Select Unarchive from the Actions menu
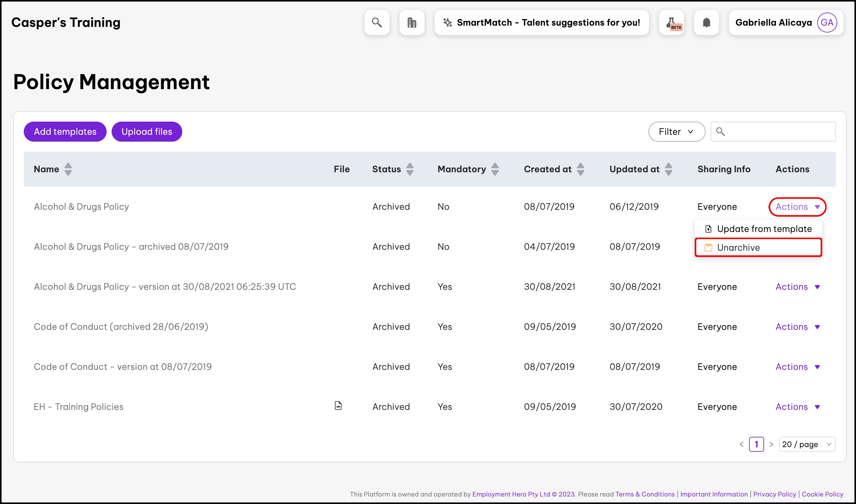Image resolution: width=856 pixels, height=504 pixels. pos(758,248)
